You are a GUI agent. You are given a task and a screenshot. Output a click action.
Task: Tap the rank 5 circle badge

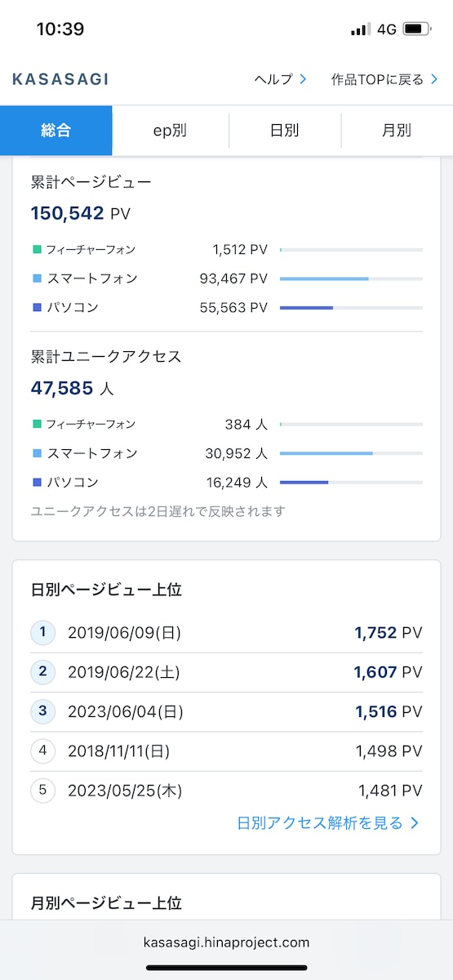point(42,791)
